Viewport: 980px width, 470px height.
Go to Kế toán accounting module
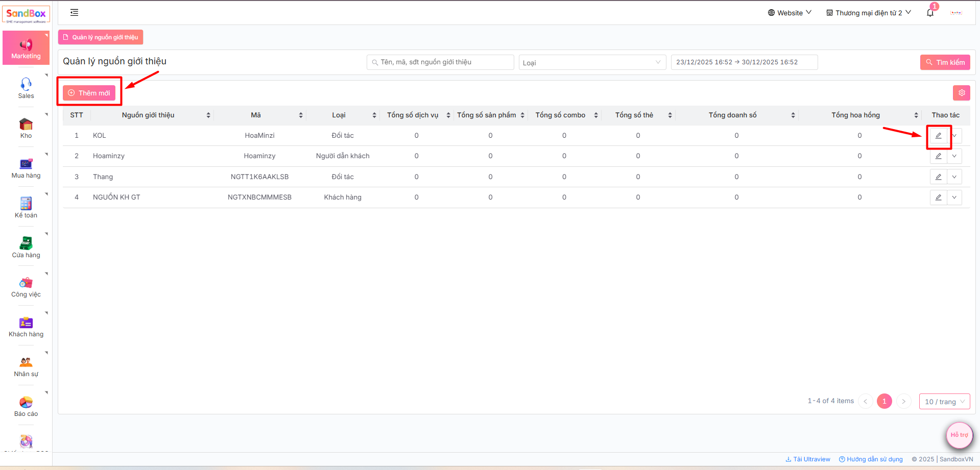click(26, 207)
